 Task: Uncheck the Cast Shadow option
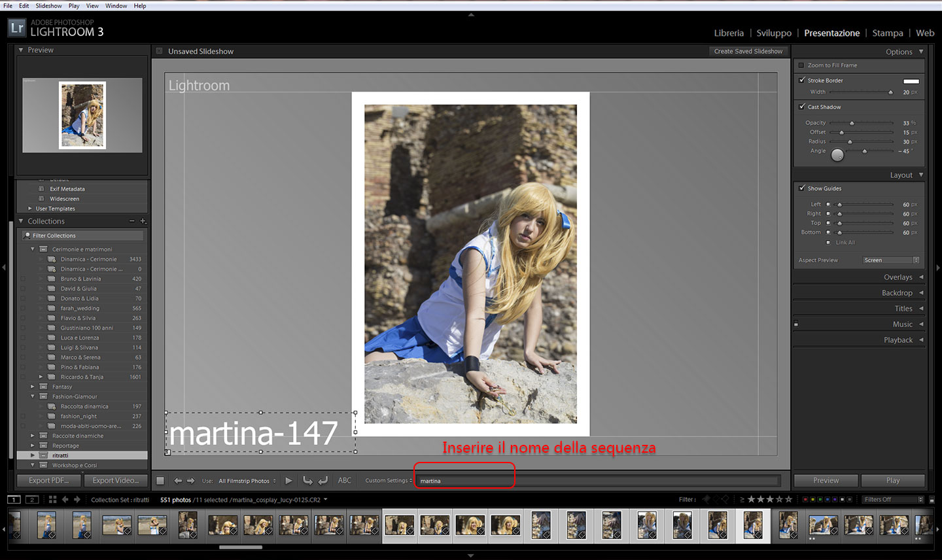point(802,107)
